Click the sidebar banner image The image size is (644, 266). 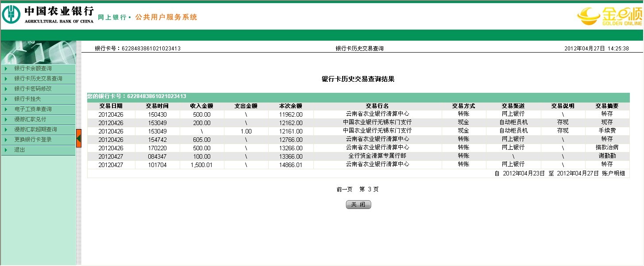click(38, 52)
